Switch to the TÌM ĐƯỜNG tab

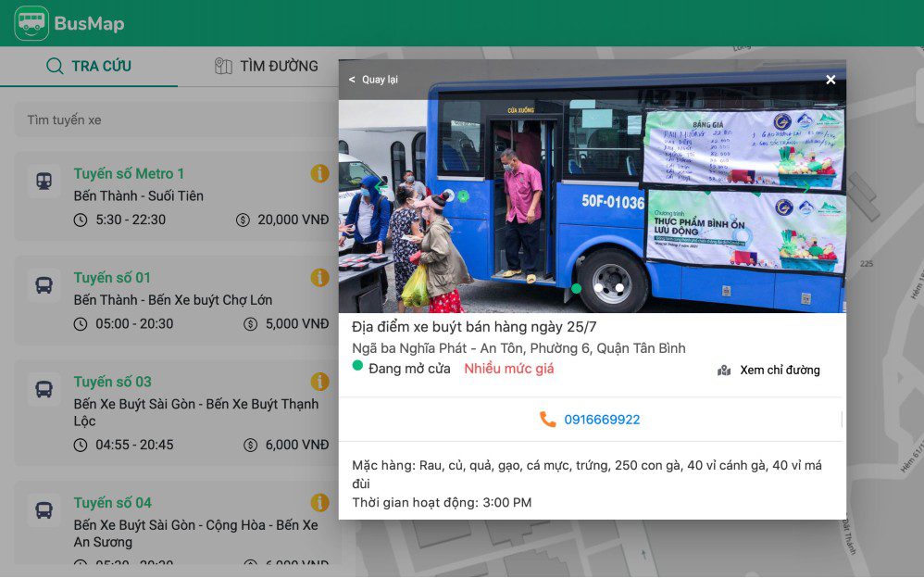pos(266,67)
